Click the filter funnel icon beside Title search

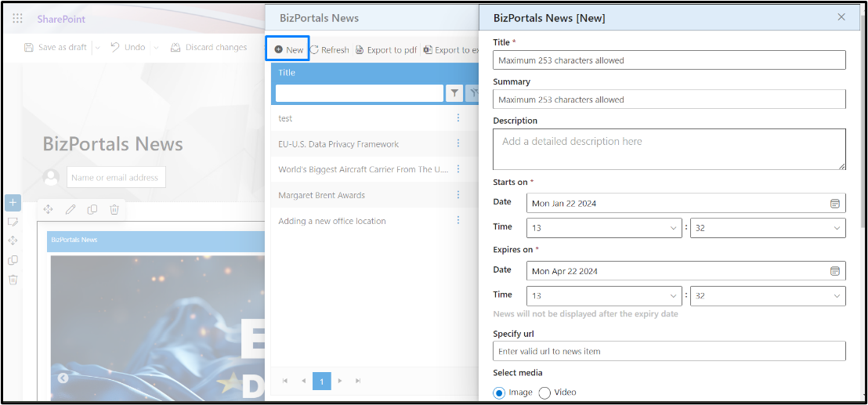454,93
